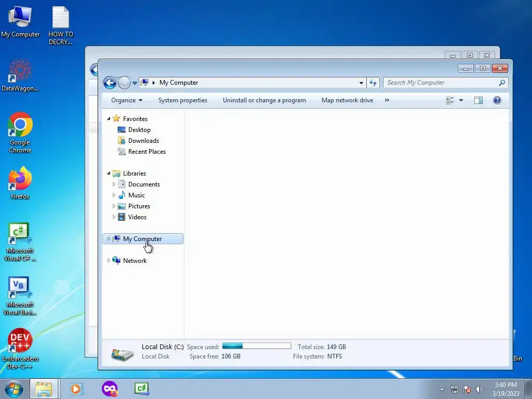The height and width of the screenshot is (399, 532).
Task: Click the volume speaker icon
Action: 480,389
